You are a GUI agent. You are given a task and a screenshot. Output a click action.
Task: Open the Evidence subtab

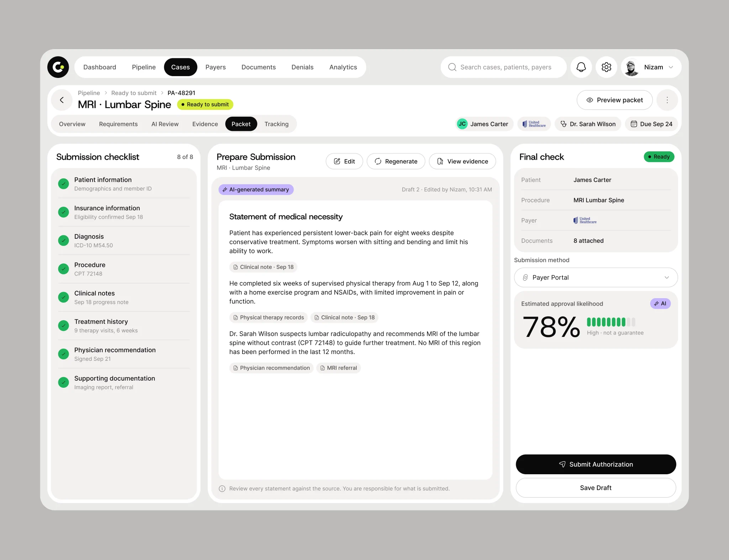point(205,124)
